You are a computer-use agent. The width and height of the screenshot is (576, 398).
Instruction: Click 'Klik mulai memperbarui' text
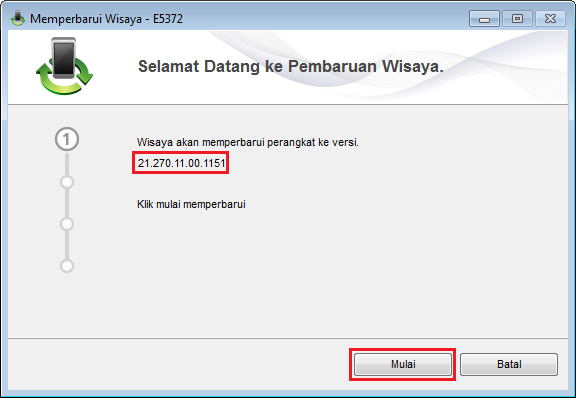(x=191, y=204)
